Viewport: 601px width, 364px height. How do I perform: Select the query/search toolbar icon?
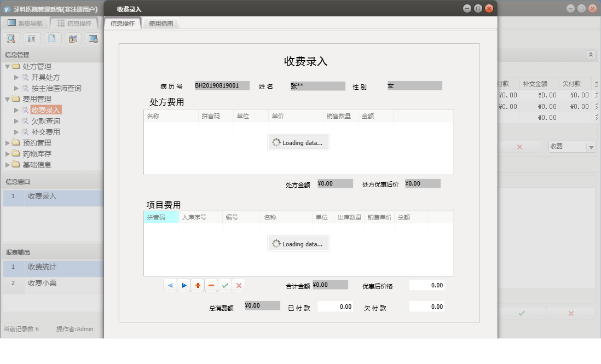(11, 38)
